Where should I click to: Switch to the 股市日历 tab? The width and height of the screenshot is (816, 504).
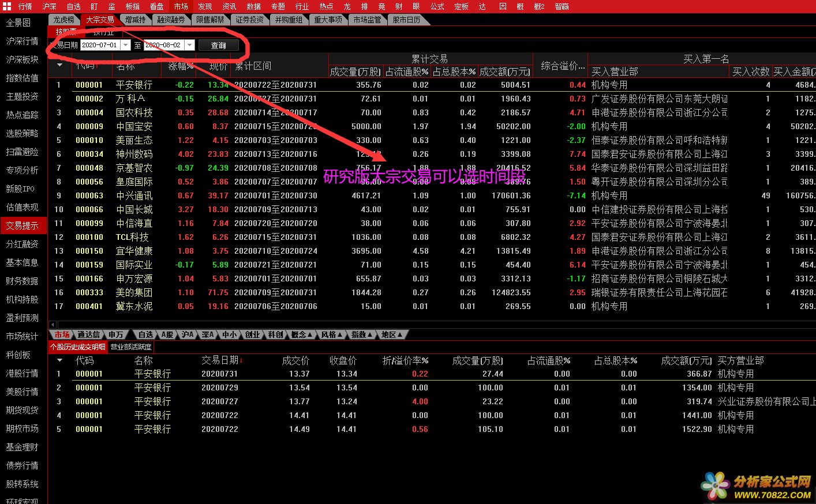pyautogui.click(x=406, y=20)
